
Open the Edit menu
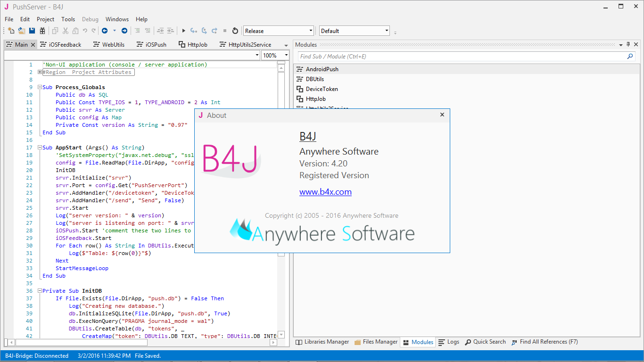(25, 19)
